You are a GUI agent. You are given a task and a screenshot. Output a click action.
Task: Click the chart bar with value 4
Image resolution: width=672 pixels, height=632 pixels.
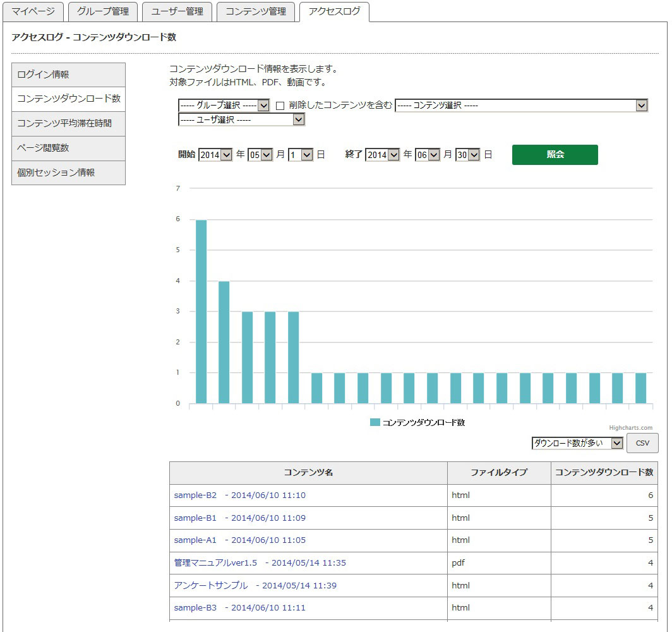224,343
